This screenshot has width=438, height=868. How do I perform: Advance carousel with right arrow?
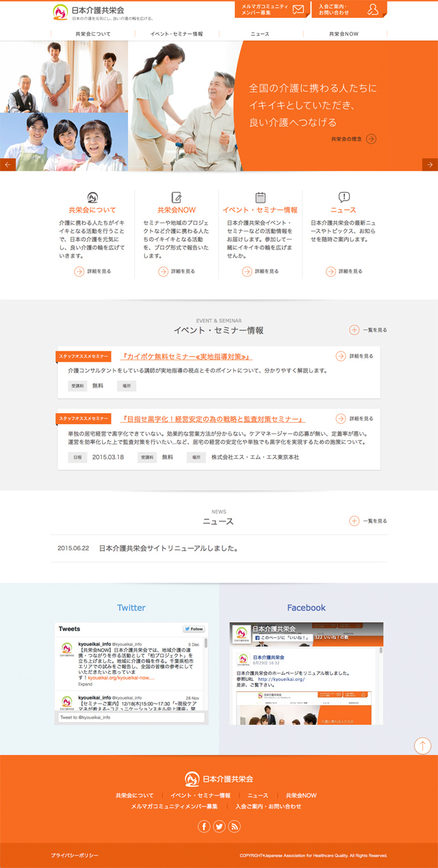(430, 164)
